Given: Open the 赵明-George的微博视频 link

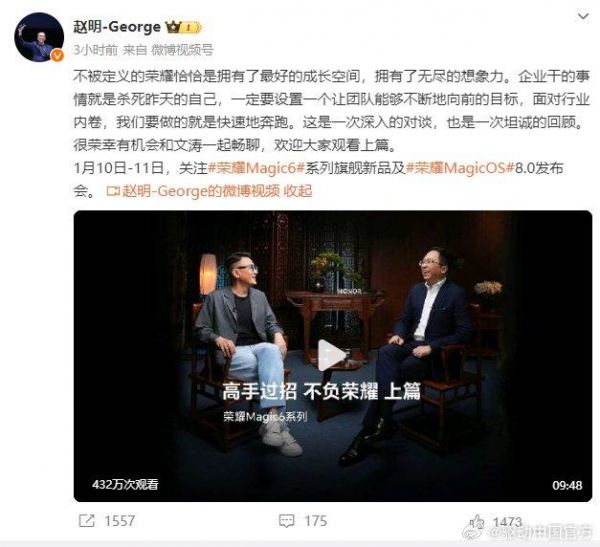Looking at the screenshot, I should click(201, 191).
